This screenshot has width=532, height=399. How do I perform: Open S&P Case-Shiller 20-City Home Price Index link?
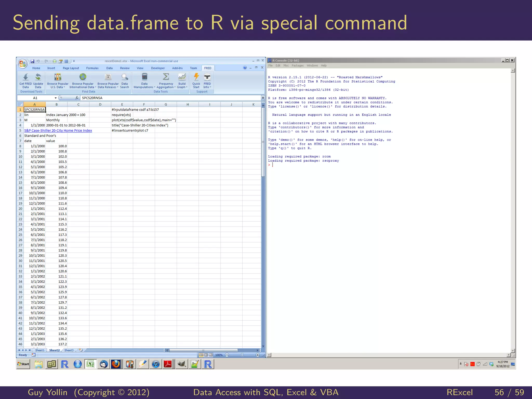click(58, 130)
